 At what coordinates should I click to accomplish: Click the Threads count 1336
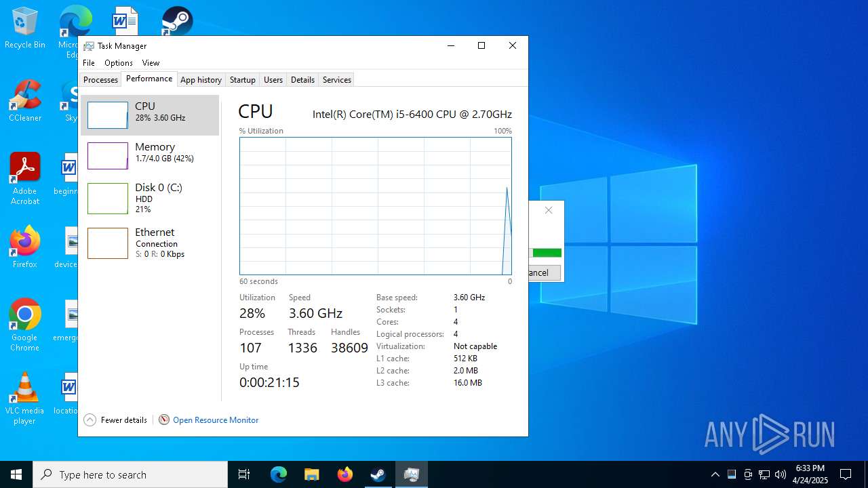pyautogui.click(x=302, y=348)
